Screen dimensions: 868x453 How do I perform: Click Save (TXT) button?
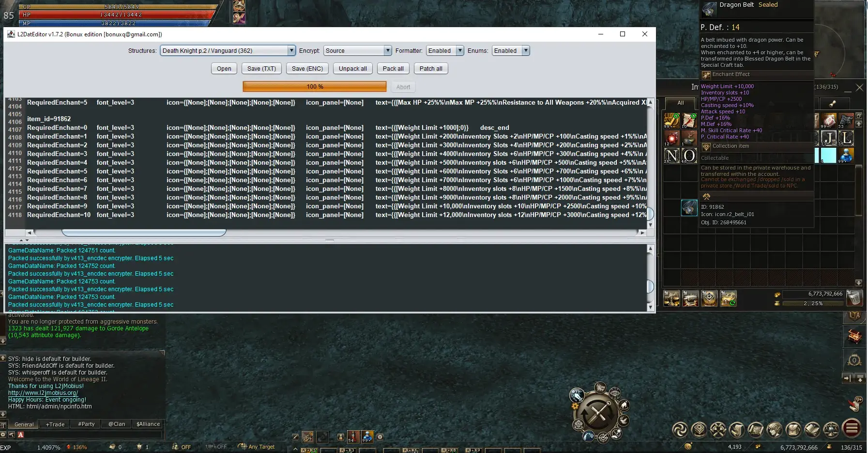[261, 68]
